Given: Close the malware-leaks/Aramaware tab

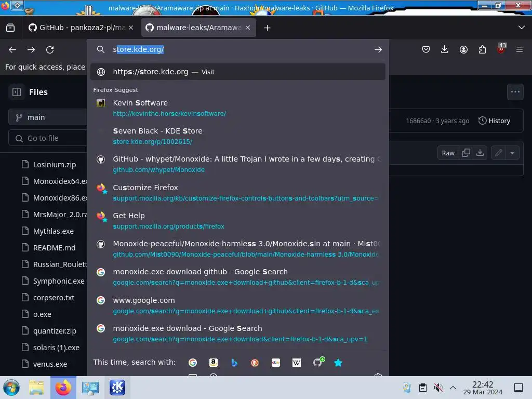Looking at the screenshot, I should click(248, 28).
